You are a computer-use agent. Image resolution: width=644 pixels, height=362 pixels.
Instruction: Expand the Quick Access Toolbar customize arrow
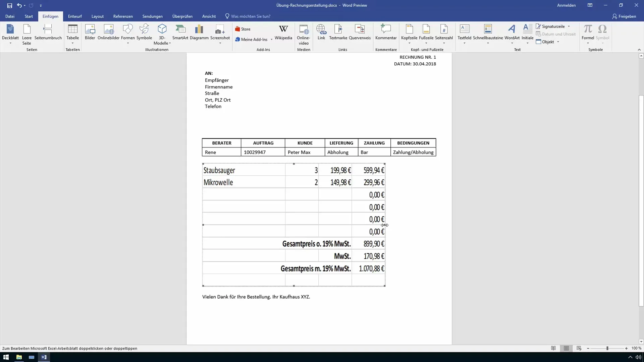coord(41,5)
